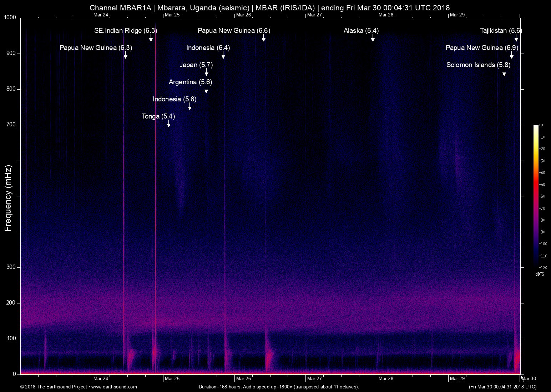Click the arrow under Solomon Islands (5.8)
Screen dimensions: 551x392
504,73
